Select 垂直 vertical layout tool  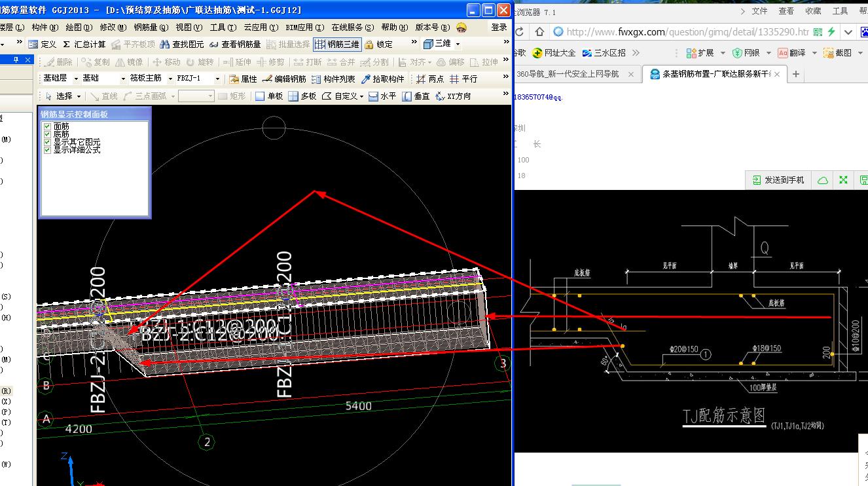click(416, 96)
